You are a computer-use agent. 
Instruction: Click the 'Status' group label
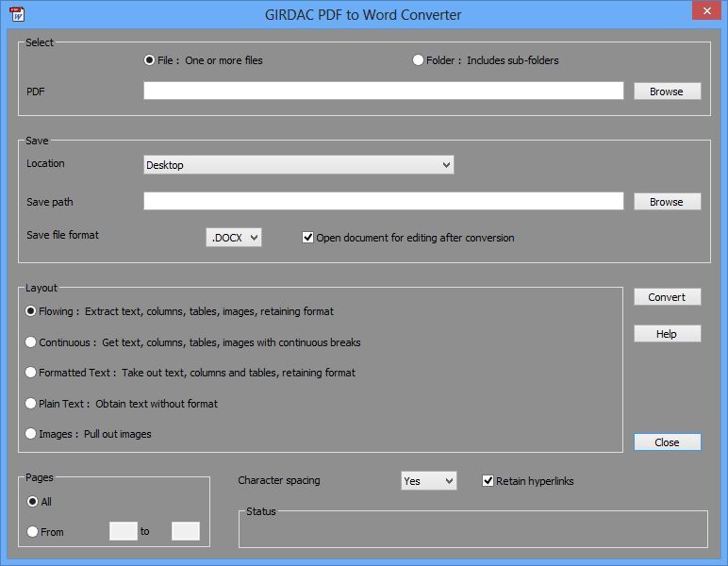click(261, 511)
